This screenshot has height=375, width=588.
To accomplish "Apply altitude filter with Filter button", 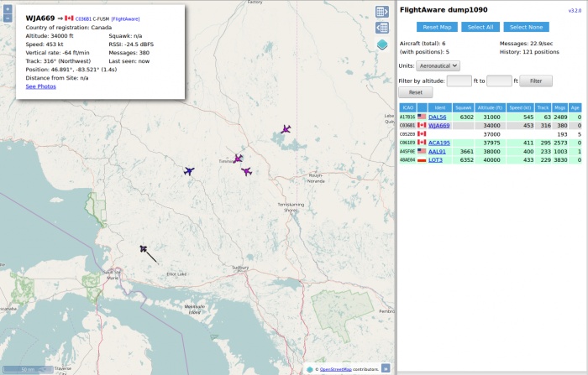I will (536, 81).
